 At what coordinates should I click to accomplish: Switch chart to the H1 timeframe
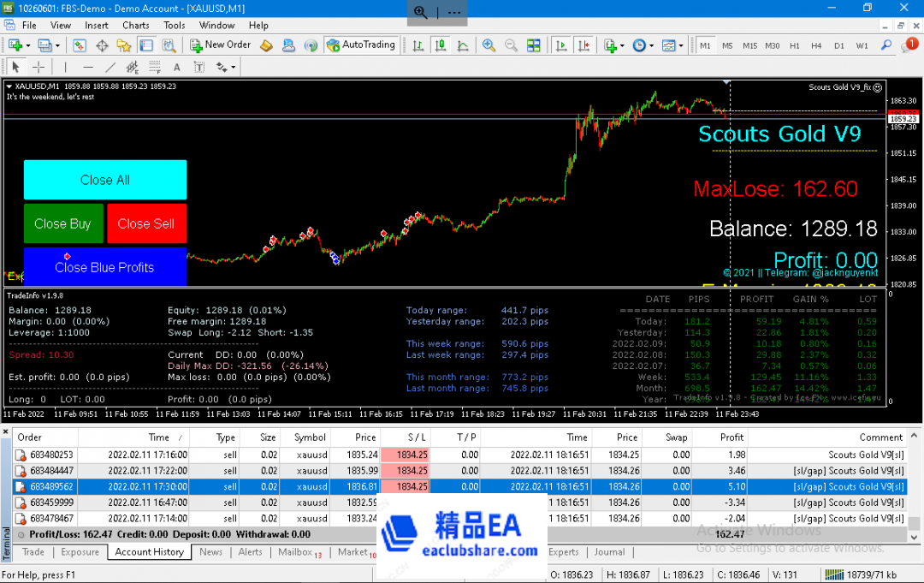coord(794,45)
